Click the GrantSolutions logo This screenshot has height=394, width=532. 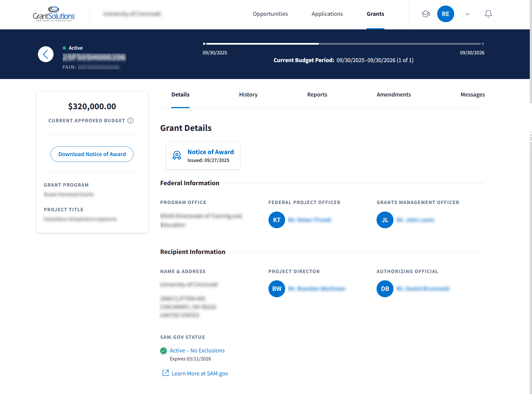54,14
